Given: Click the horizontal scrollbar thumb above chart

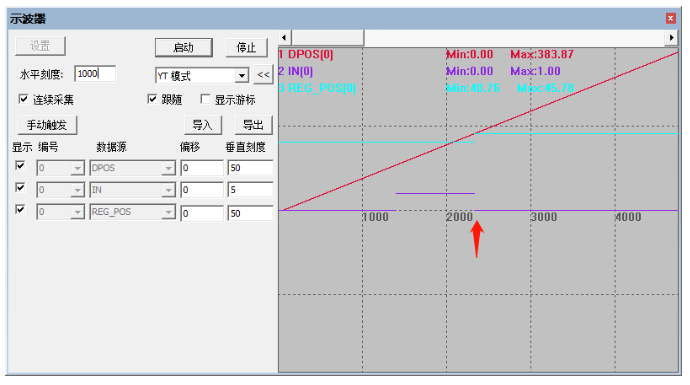Looking at the screenshot, I should click(327, 38).
